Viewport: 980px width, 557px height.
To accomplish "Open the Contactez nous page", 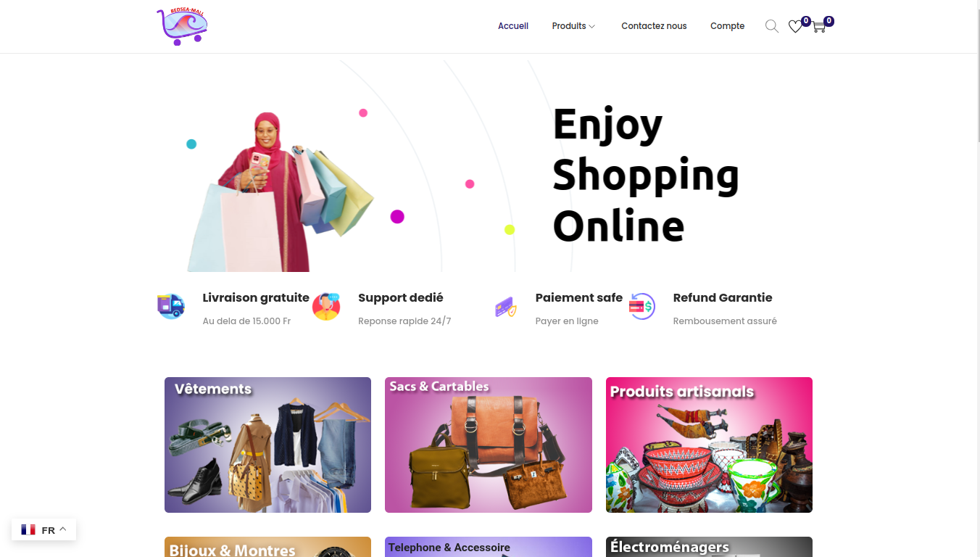I will [654, 26].
